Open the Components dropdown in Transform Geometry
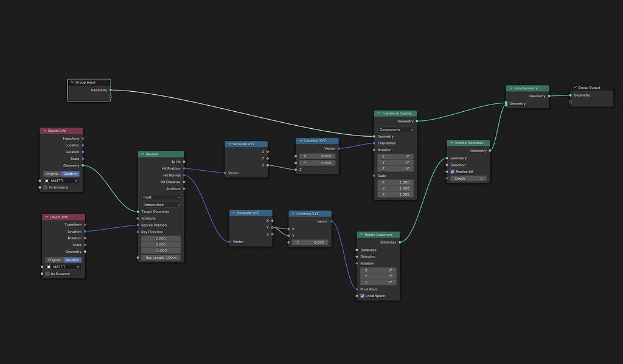Screen dimensions: 623x364 [x=395, y=129]
